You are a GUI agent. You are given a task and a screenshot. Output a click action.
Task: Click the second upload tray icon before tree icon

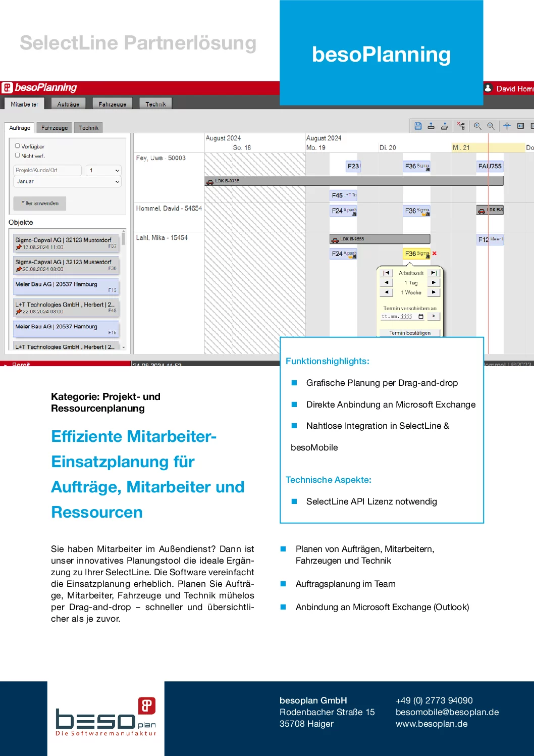[444, 126]
